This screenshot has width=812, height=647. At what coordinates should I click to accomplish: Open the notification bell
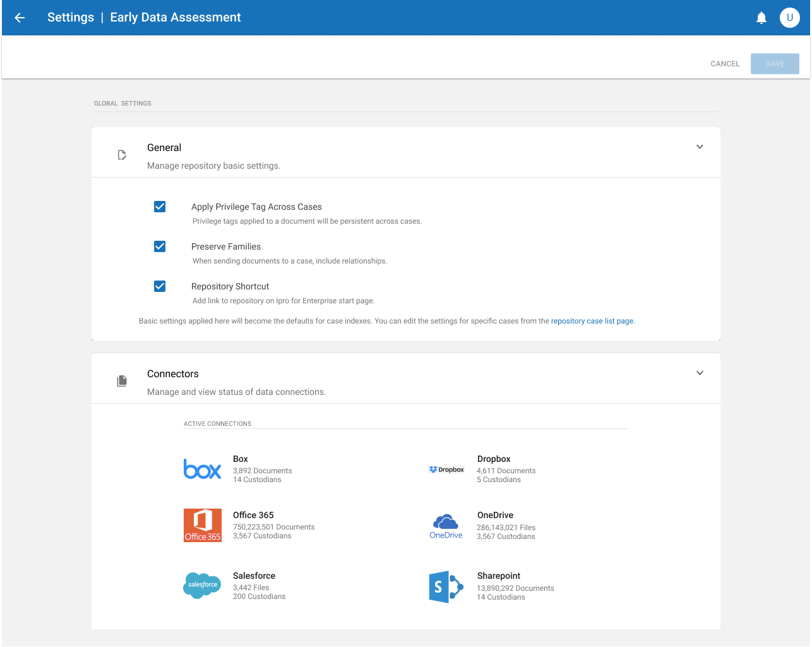pos(761,18)
